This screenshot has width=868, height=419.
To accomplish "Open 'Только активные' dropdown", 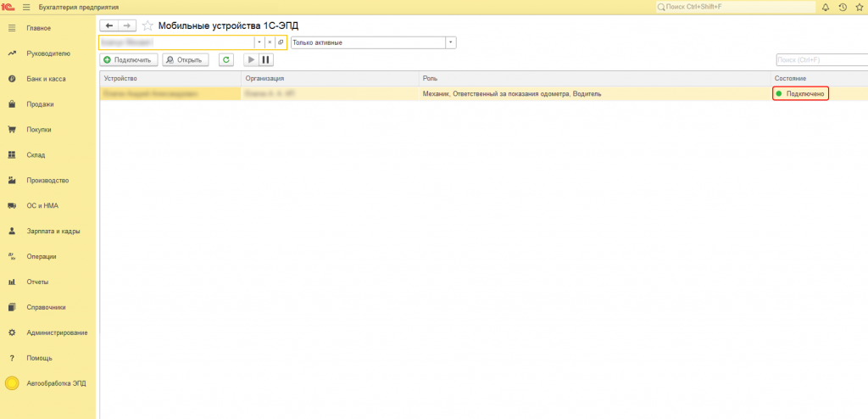I will 451,42.
